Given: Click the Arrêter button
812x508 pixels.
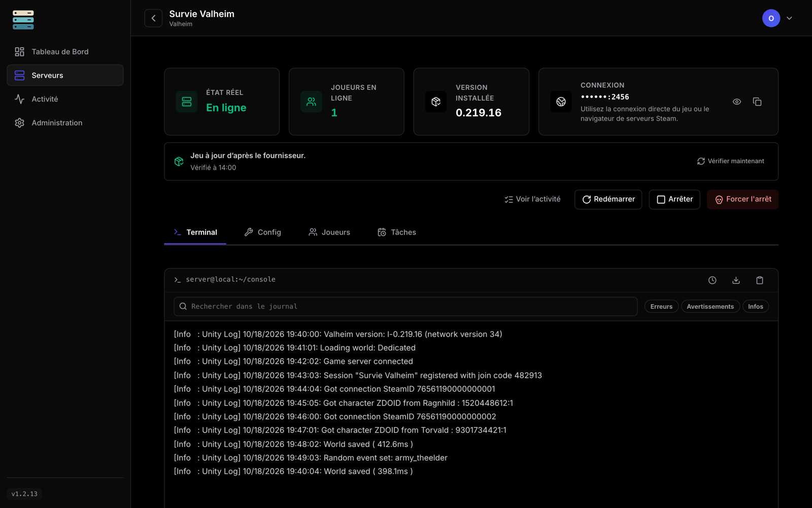Looking at the screenshot, I should coord(674,199).
